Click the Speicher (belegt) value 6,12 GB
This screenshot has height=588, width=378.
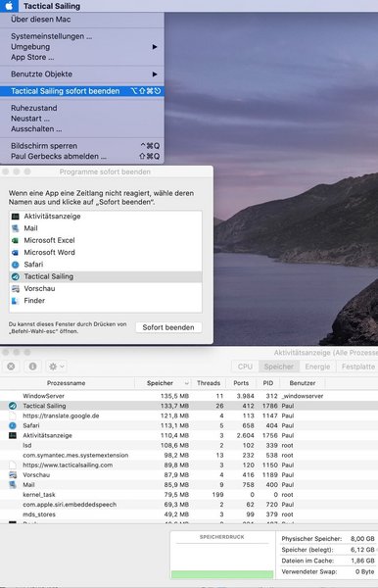click(x=362, y=550)
